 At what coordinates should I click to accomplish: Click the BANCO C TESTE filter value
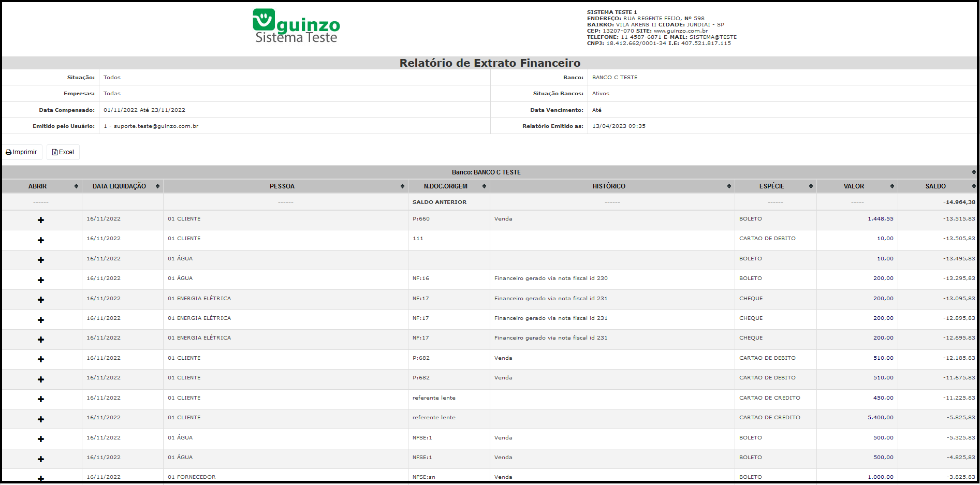[615, 78]
